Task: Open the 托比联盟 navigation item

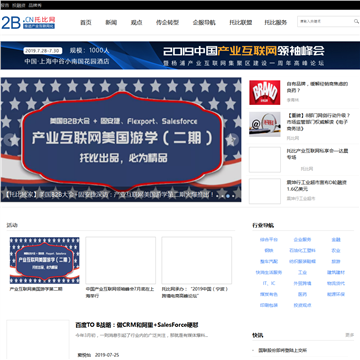Action: tap(241, 23)
